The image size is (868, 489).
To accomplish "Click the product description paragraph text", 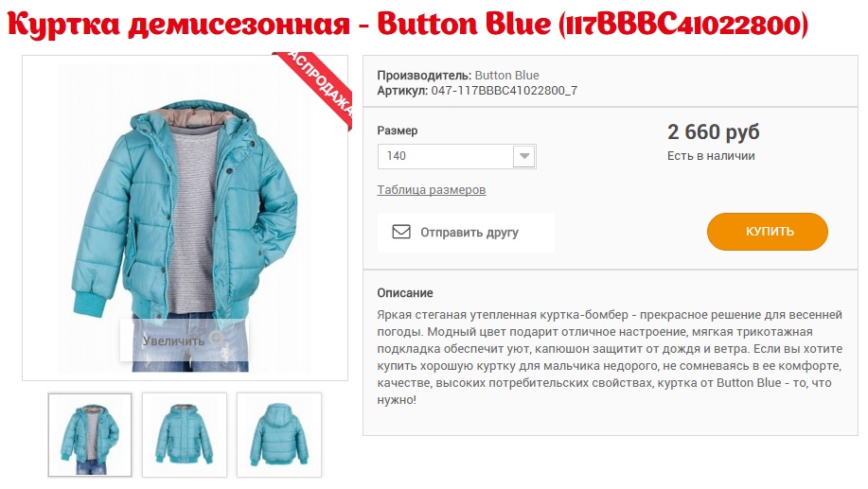I will tap(610, 358).
